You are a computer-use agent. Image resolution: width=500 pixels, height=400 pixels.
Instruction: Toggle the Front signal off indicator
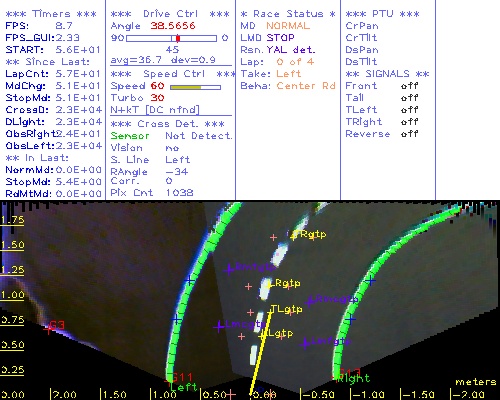[x=409, y=86]
